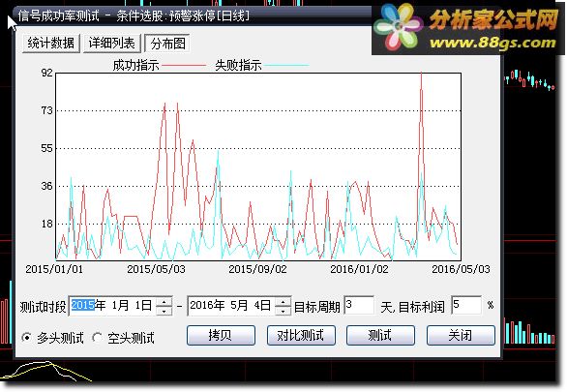Image resolution: width=567 pixels, height=392 pixels.
Task: Run the 测试 button
Action: pyautogui.click(x=380, y=335)
